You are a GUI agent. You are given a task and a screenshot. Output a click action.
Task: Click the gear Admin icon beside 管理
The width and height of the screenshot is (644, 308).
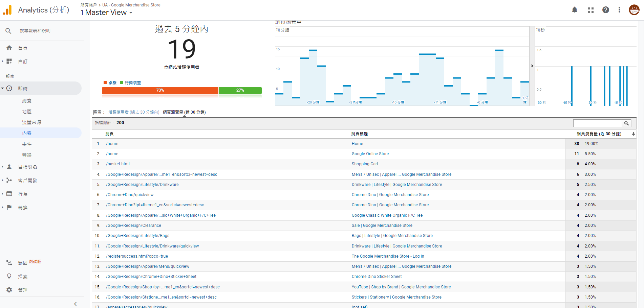[9, 290]
